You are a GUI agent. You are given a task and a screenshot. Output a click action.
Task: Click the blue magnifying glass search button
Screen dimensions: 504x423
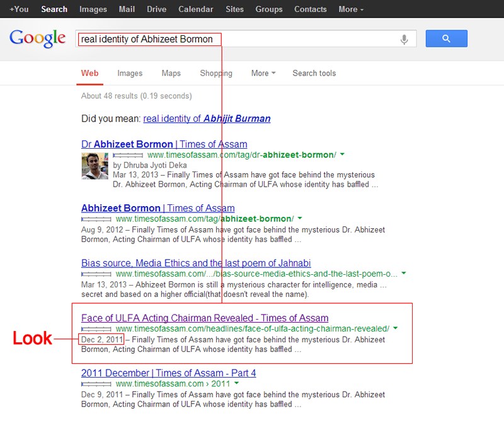pos(446,38)
